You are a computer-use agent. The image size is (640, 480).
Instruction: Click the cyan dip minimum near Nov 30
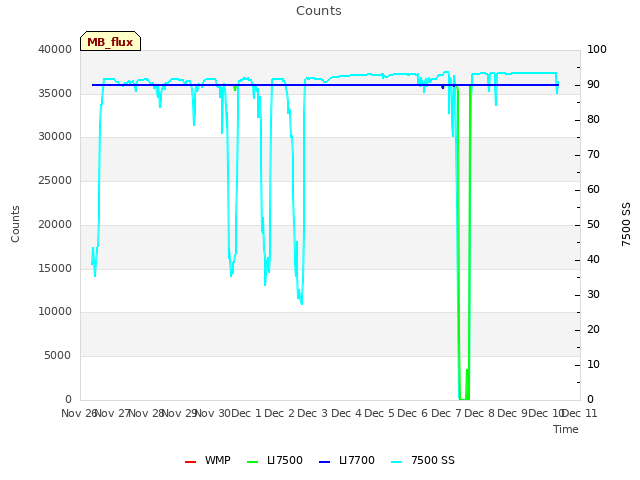click(x=231, y=275)
